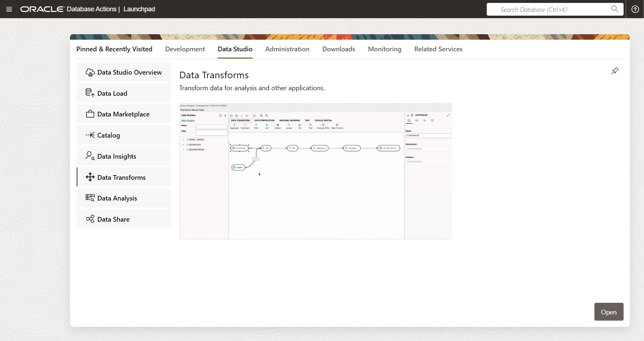
Task: Click the Data Marketplace bag icon
Action: [90, 114]
